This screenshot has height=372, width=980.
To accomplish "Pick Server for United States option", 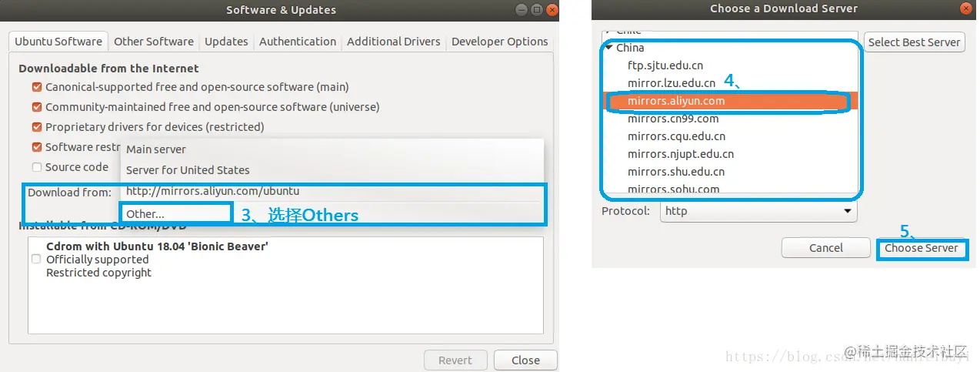I will click(x=332, y=170).
